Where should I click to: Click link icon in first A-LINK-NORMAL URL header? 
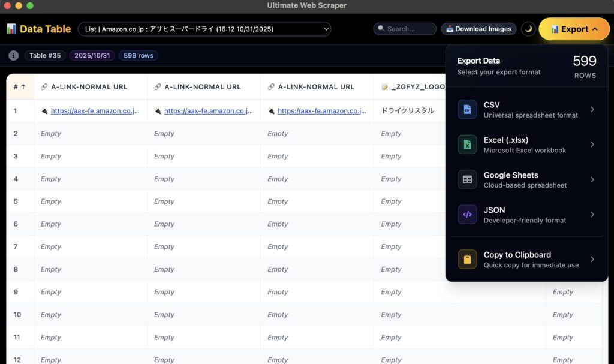tap(44, 87)
